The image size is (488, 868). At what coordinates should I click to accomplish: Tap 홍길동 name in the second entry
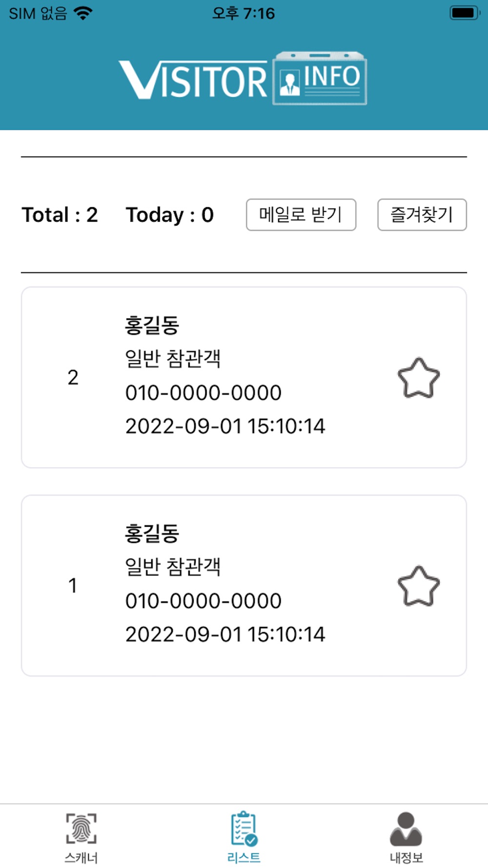(x=152, y=534)
